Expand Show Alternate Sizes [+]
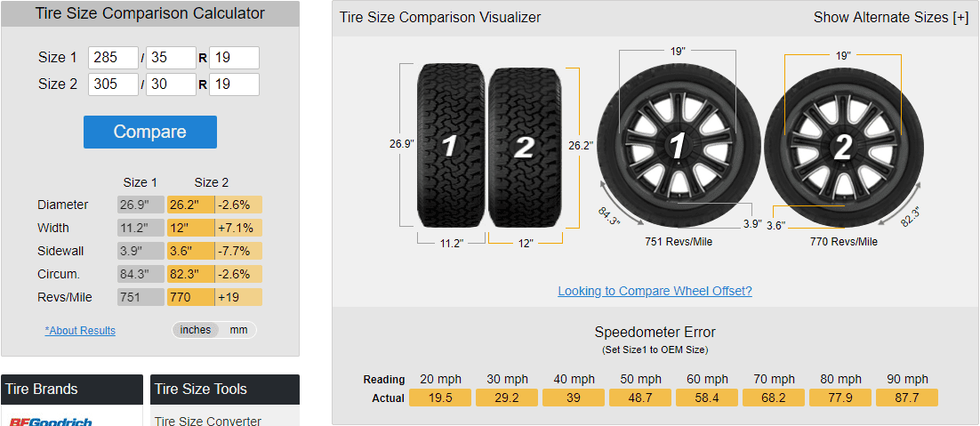 [890, 18]
